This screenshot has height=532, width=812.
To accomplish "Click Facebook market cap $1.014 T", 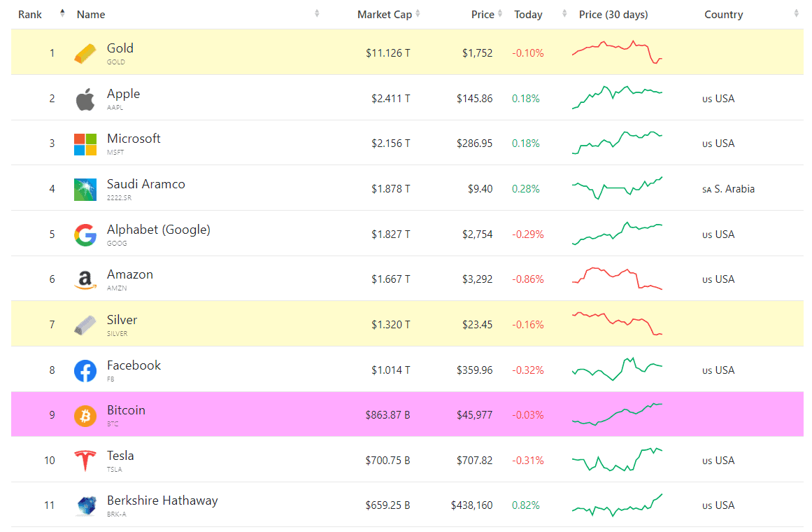I will 390,370.
